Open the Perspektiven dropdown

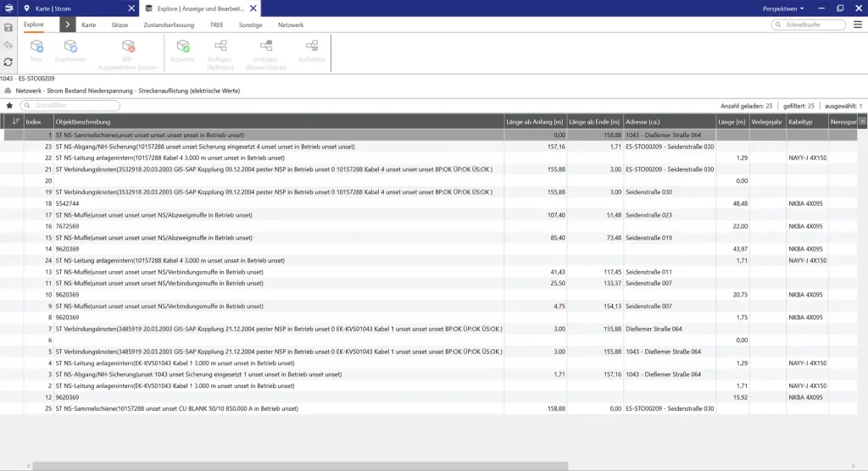[x=784, y=8]
